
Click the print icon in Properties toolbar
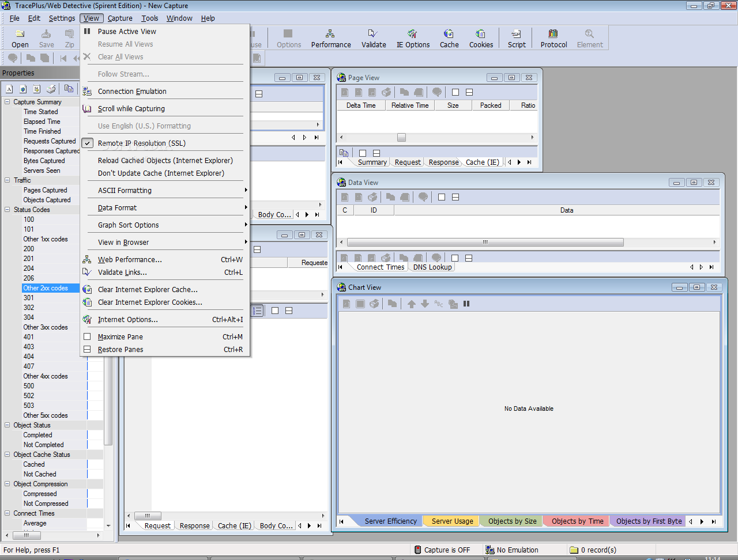click(x=51, y=89)
